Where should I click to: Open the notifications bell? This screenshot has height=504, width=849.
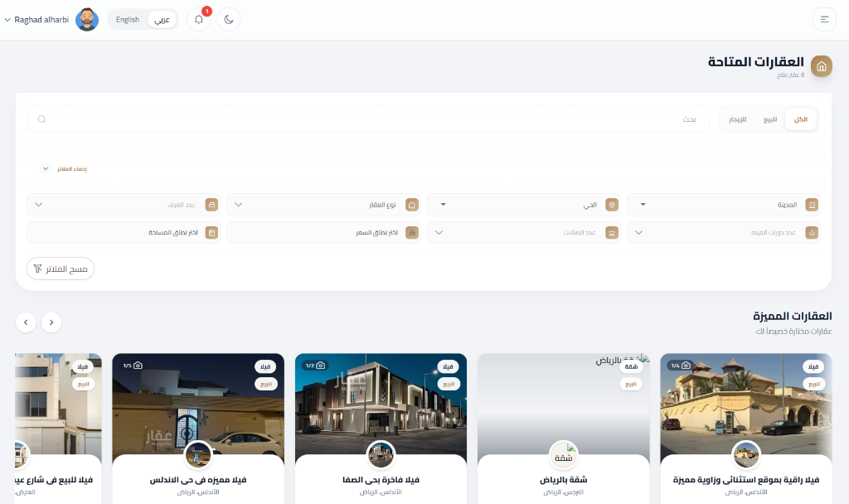coord(199,20)
